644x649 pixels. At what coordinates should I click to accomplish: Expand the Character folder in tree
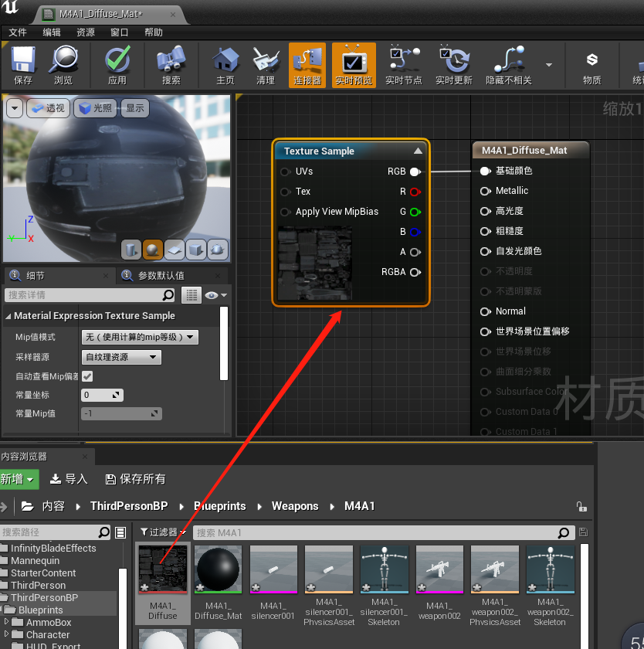[7, 634]
